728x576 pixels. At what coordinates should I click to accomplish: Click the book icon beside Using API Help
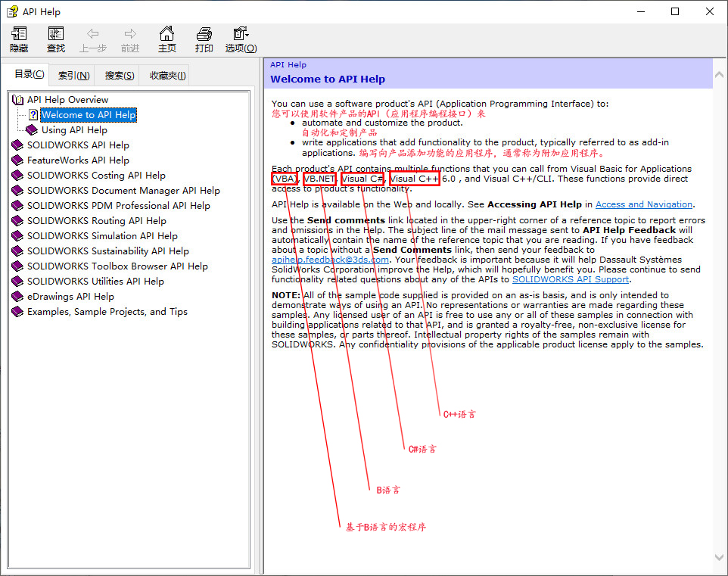coord(32,130)
